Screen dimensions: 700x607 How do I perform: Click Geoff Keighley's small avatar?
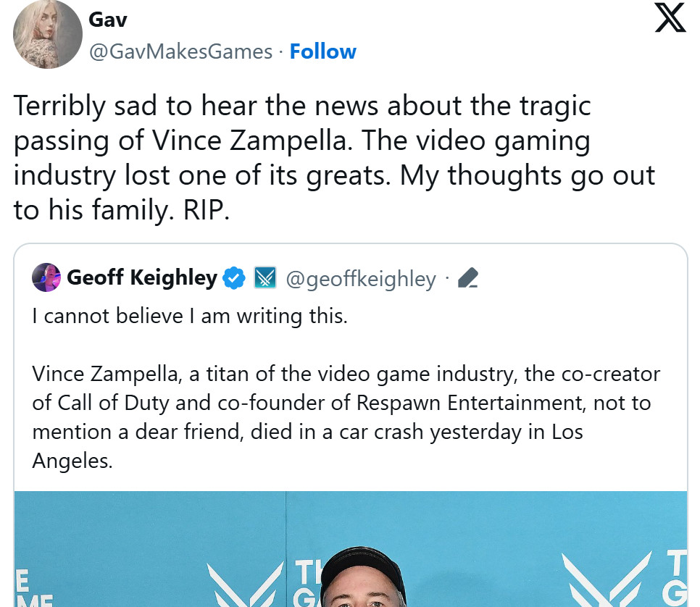click(46, 278)
